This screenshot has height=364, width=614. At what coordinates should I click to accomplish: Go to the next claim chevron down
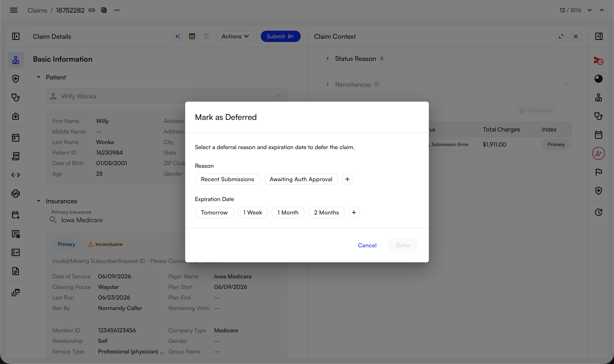[x=589, y=10]
